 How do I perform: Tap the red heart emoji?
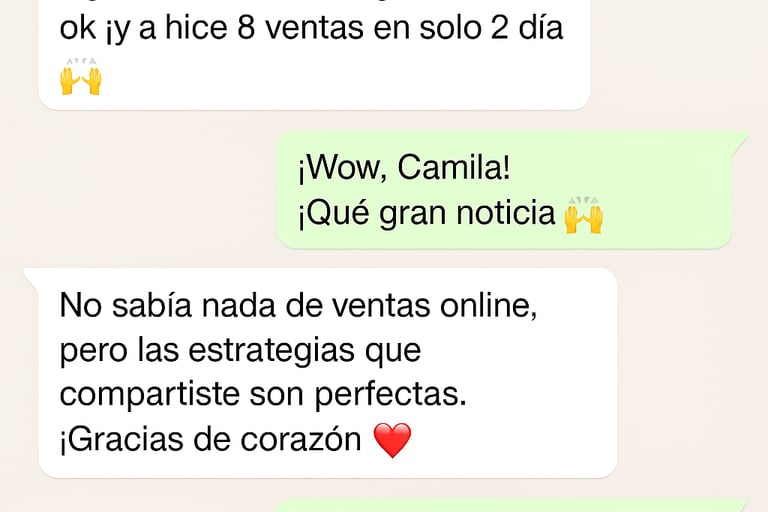point(392,440)
